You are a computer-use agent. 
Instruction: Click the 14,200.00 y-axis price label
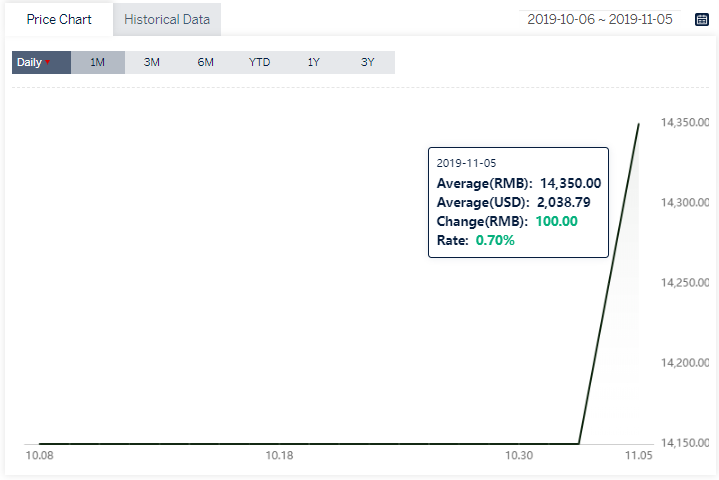coord(685,363)
